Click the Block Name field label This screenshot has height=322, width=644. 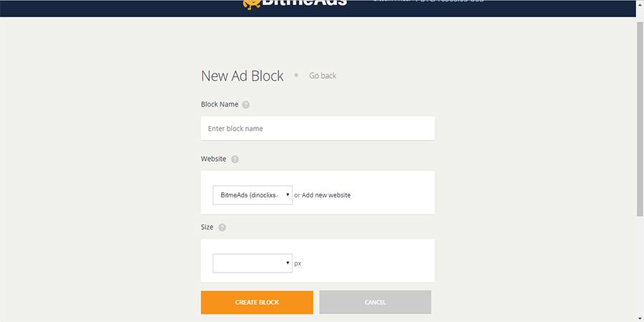(x=220, y=104)
